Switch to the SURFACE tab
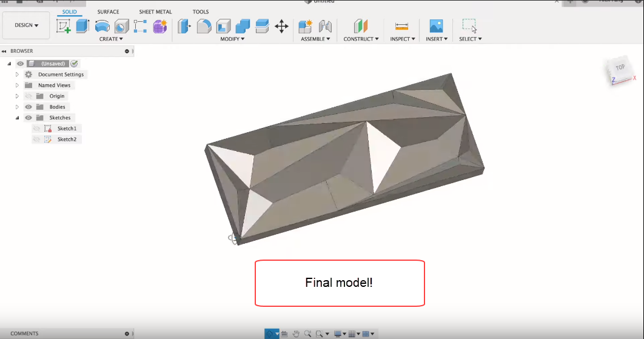The width and height of the screenshot is (644, 339). point(108,12)
